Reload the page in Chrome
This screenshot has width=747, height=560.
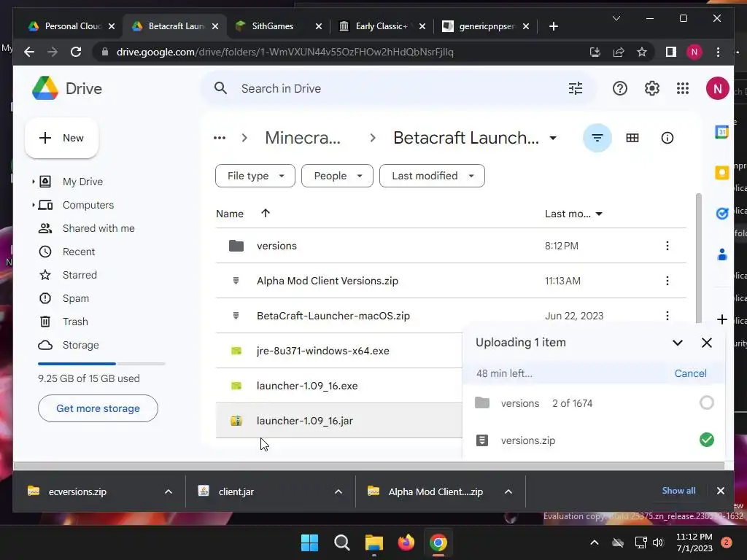click(x=76, y=52)
